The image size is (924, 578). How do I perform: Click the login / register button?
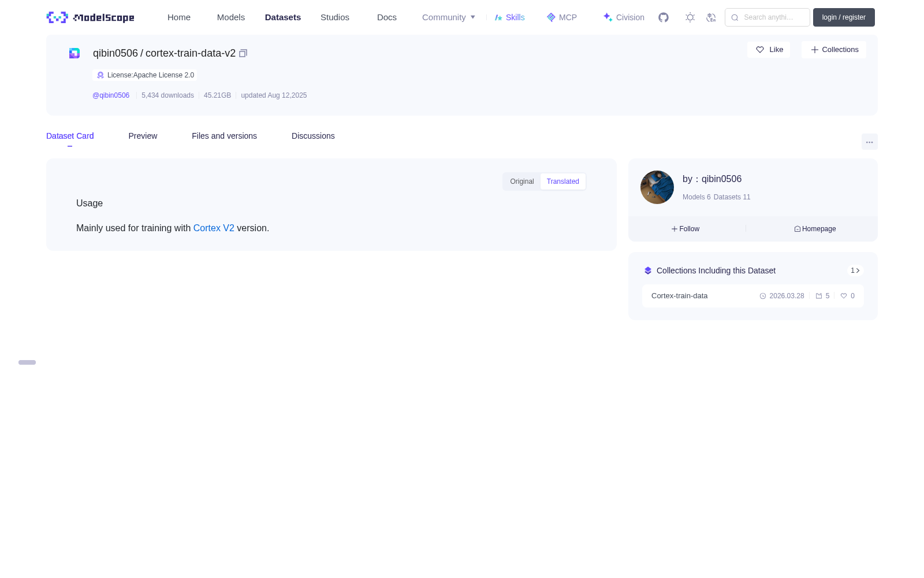[x=844, y=17]
